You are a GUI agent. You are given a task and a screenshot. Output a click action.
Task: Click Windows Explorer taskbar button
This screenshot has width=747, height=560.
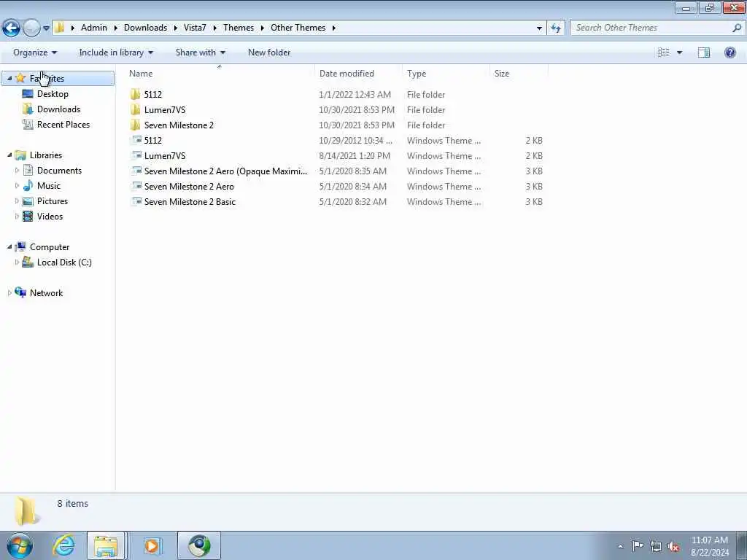(106, 545)
